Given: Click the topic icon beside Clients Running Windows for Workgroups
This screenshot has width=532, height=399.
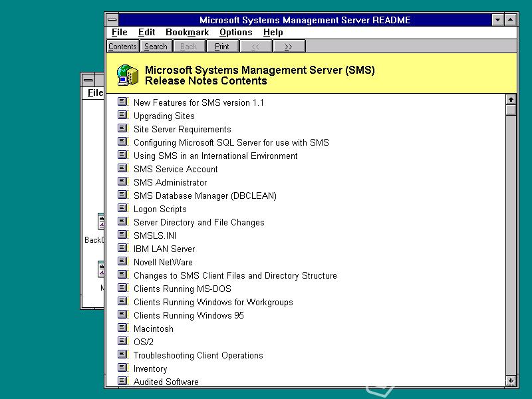Looking at the screenshot, I should point(123,301).
